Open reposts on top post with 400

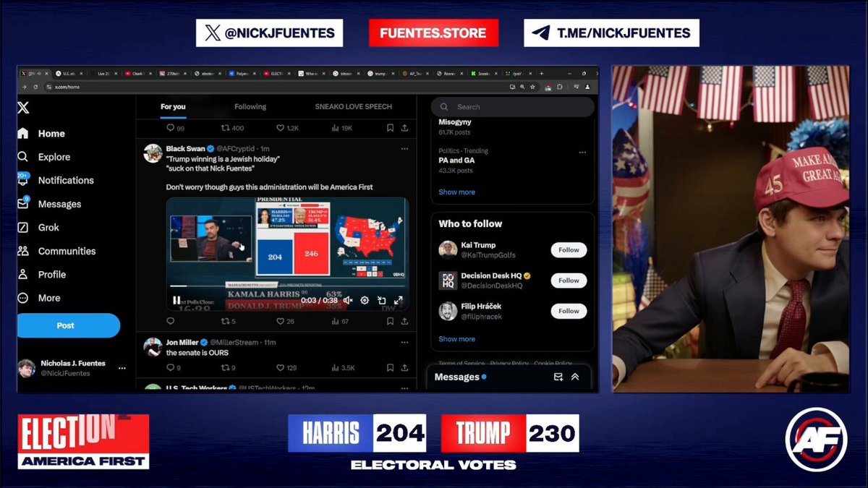232,128
